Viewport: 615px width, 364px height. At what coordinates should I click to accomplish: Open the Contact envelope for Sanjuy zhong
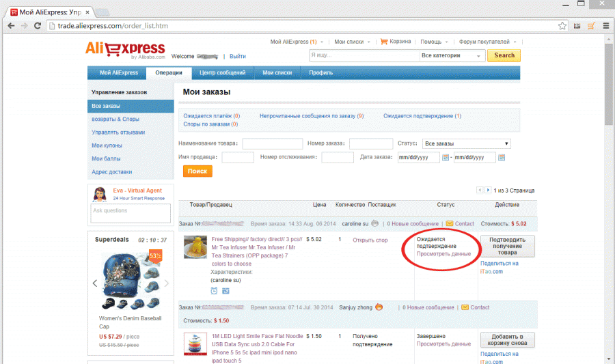point(465,307)
